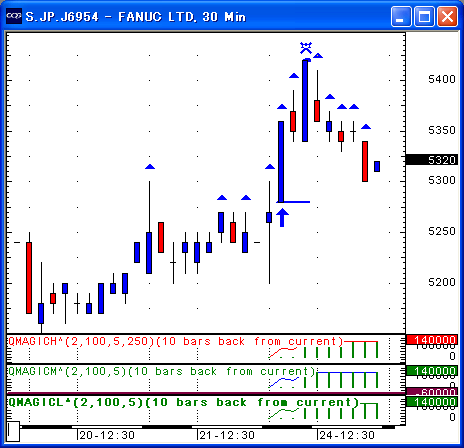Click the 5300 price scale label
The height and width of the screenshot is (448, 464).
[x=442, y=180]
